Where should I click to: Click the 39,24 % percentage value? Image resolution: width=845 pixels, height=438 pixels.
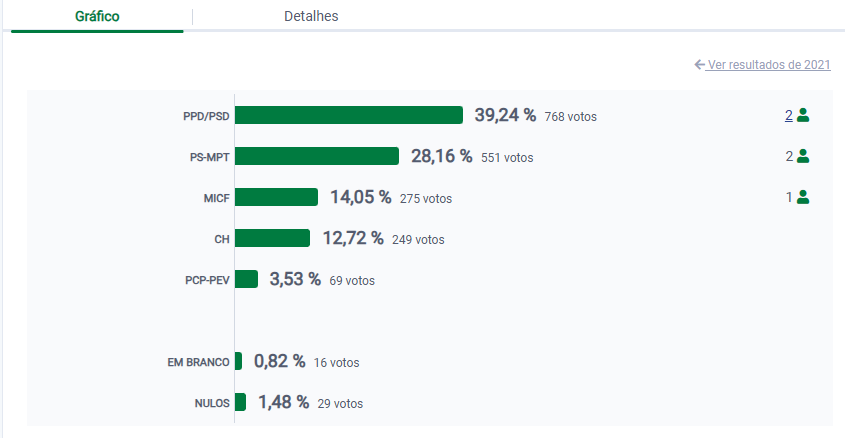pos(505,115)
